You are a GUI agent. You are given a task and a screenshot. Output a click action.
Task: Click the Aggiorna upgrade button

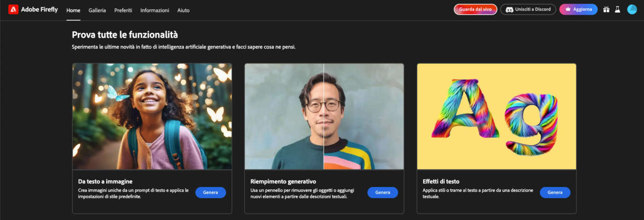click(578, 9)
